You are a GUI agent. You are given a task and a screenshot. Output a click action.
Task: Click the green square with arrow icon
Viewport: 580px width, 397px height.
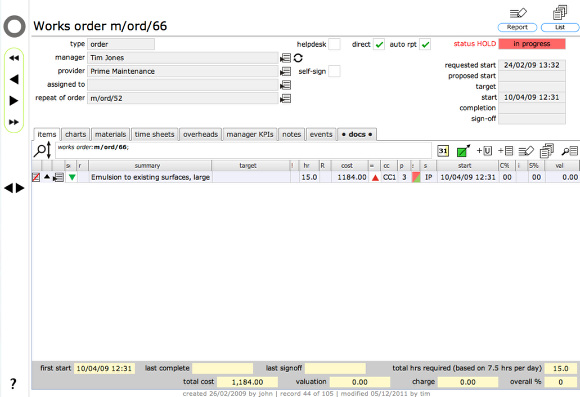[x=463, y=151]
